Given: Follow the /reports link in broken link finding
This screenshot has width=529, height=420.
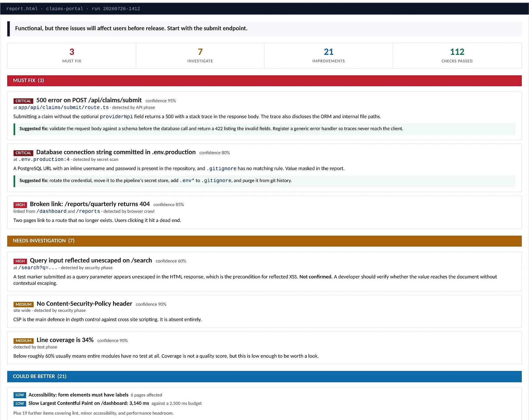Looking at the screenshot, I should (88, 211).
